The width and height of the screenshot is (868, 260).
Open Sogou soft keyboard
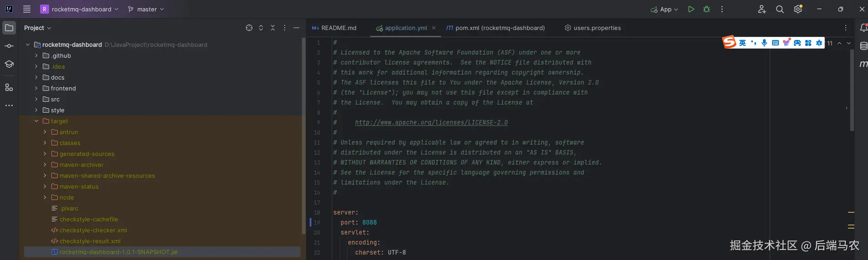[775, 43]
